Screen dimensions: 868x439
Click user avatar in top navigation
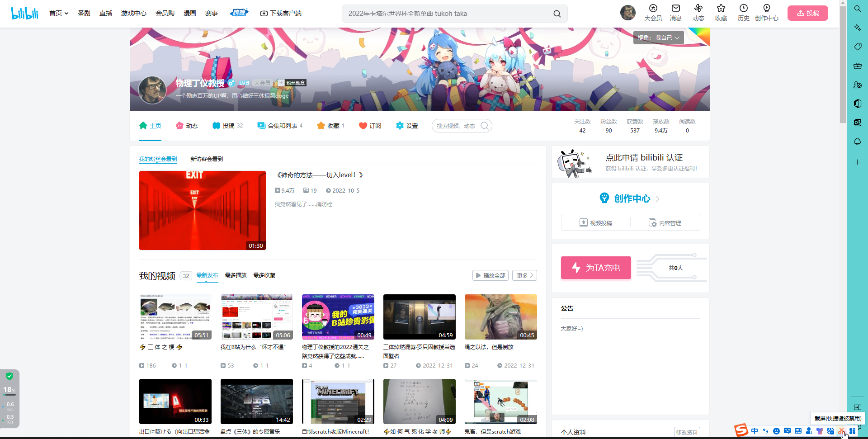pos(627,13)
